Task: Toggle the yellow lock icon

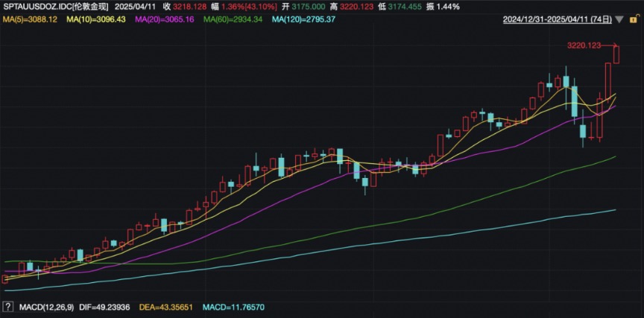Action: pyautogui.click(x=633, y=19)
